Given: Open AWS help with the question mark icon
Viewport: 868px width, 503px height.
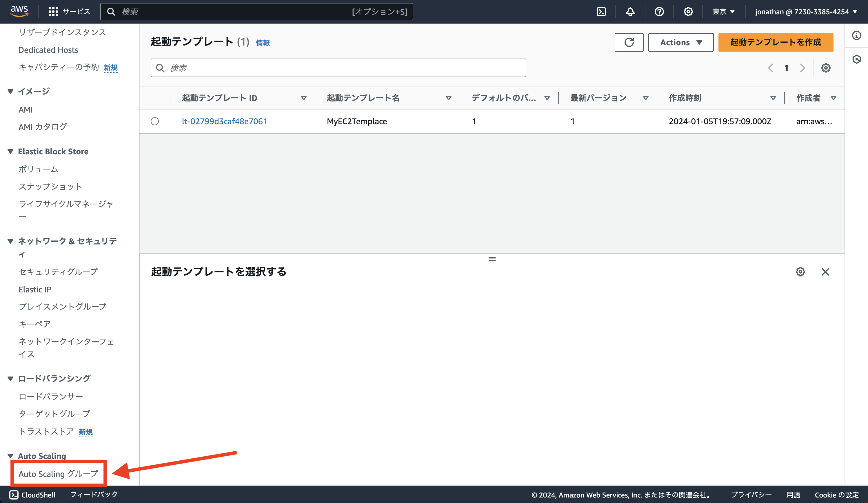Looking at the screenshot, I should 659,11.
